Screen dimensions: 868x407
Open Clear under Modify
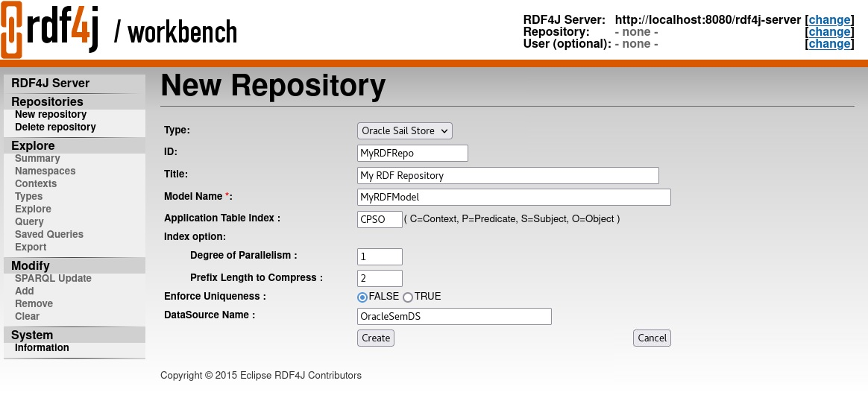(x=27, y=316)
